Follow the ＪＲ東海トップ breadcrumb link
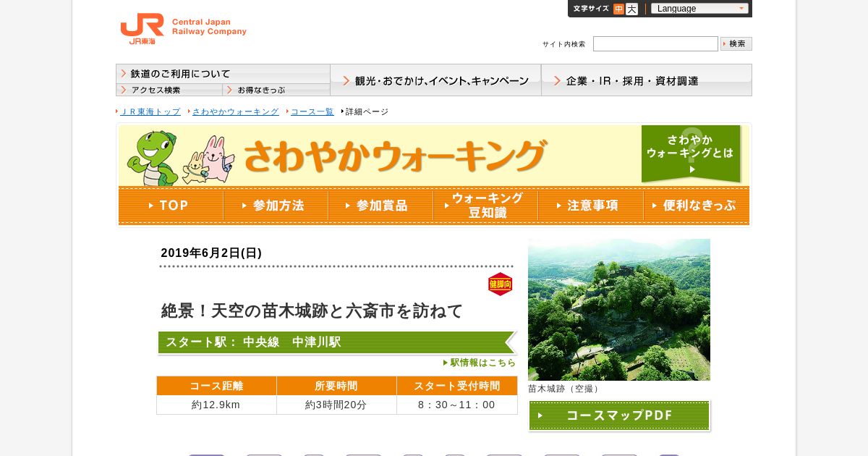This screenshot has height=456, width=868. pos(150,111)
